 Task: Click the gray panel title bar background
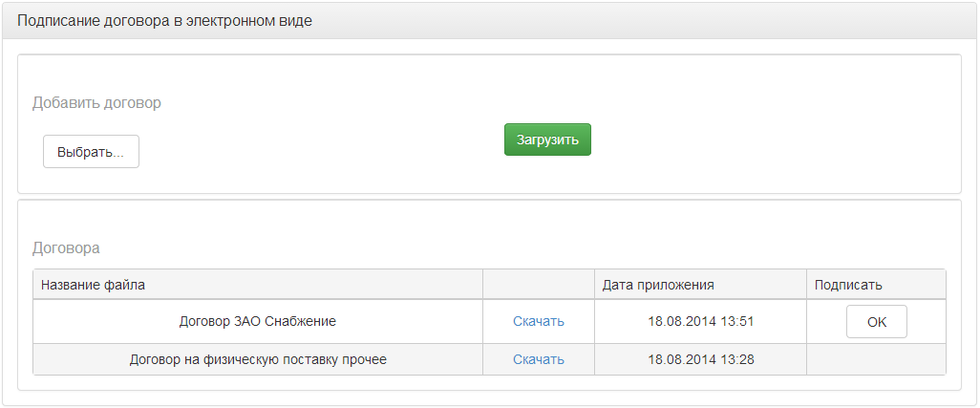625,21
